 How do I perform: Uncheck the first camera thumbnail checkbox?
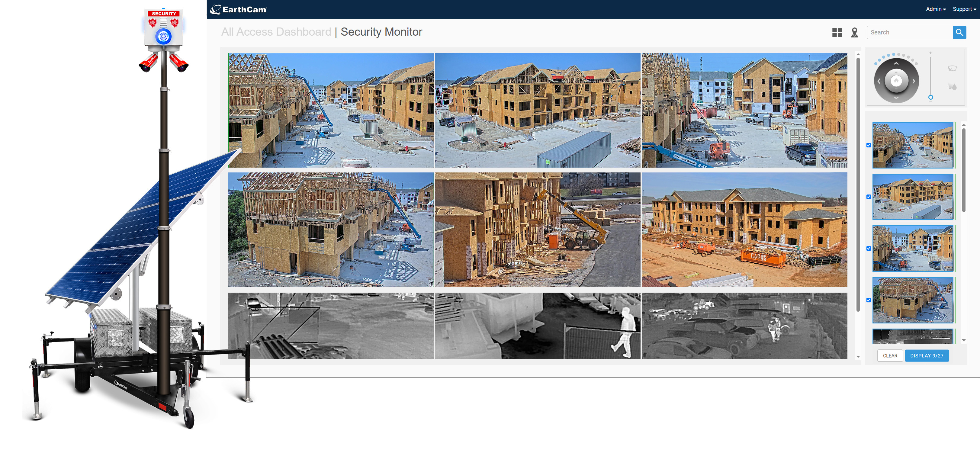point(869,145)
